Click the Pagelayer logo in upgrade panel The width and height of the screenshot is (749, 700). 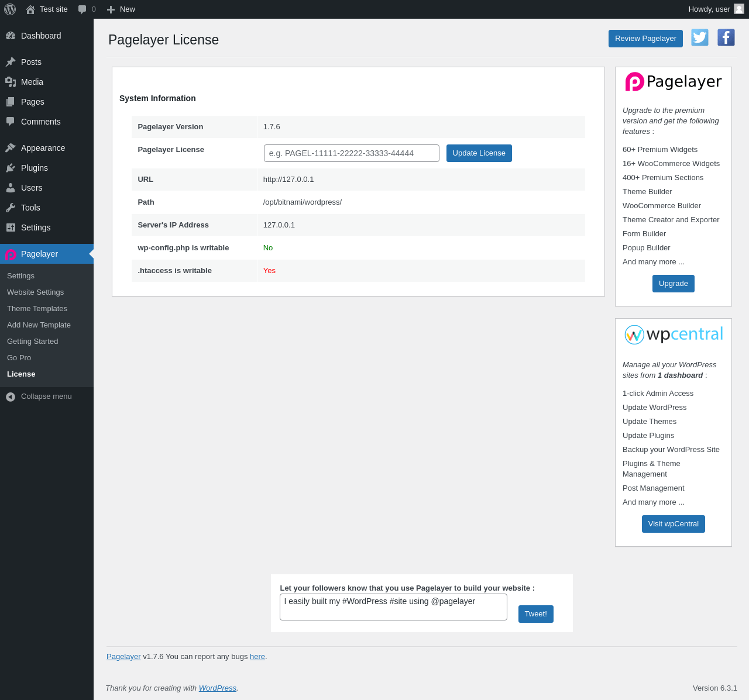click(x=674, y=82)
